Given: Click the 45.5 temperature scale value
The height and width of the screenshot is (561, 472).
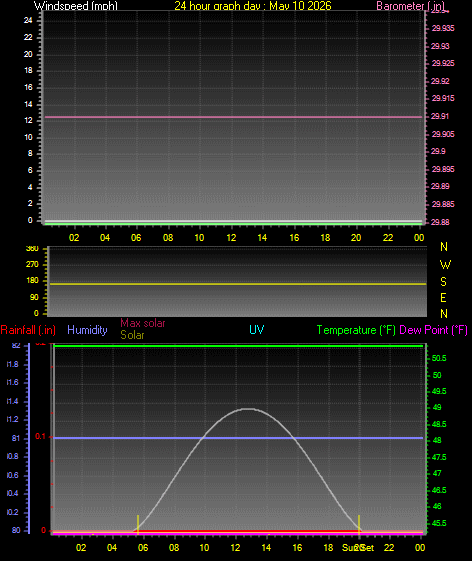Looking at the screenshot, I should click(x=439, y=523).
